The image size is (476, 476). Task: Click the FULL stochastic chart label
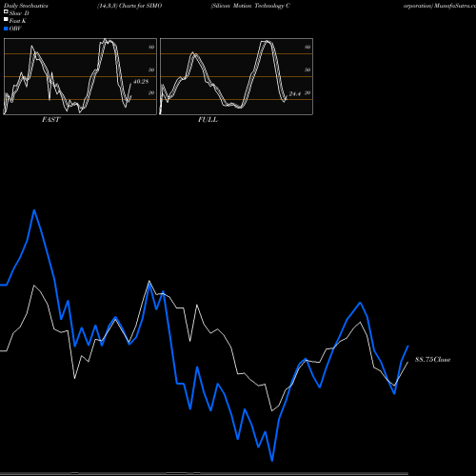tap(208, 120)
